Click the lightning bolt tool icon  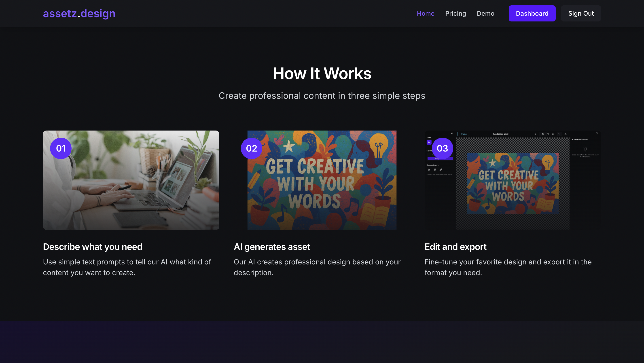[x=429, y=142]
